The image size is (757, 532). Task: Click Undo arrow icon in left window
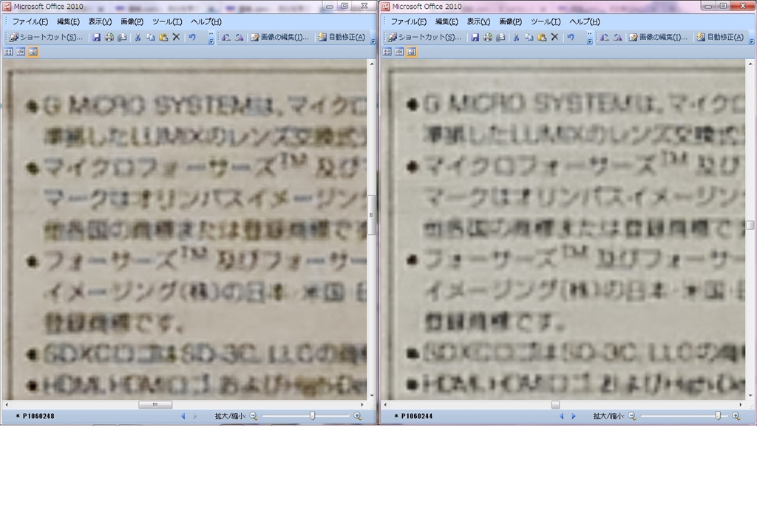click(x=192, y=37)
